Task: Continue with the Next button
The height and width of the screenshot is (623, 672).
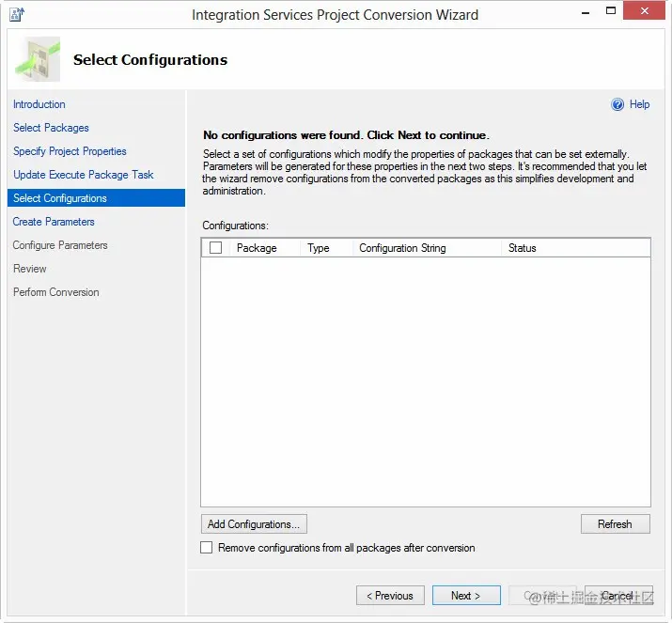Action: coord(466,596)
